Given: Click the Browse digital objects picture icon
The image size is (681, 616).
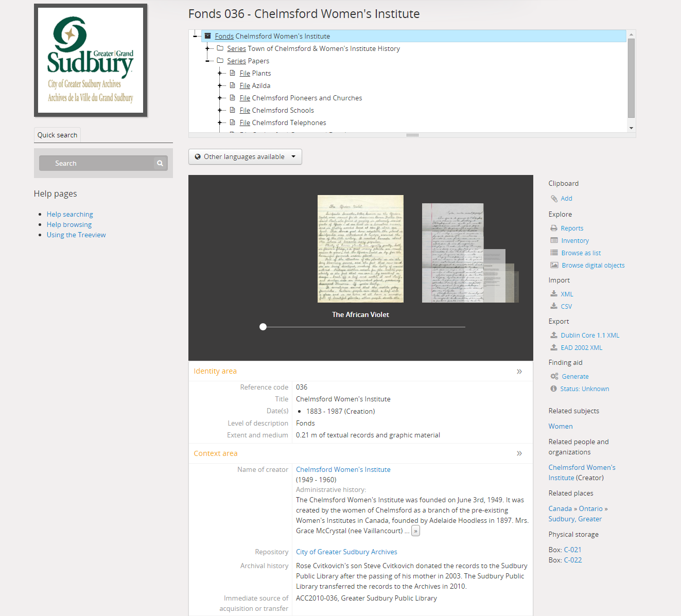Looking at the screenshot, I should point(554,265).
